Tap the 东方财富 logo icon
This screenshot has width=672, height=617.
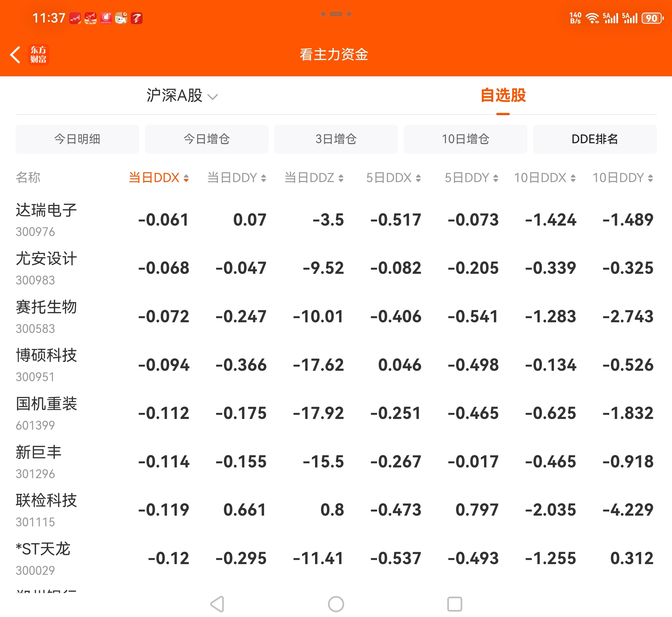coord(38,55)
